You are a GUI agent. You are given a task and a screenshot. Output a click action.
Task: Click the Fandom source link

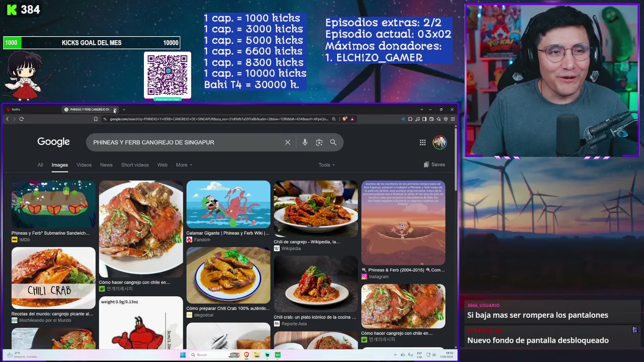198,240
